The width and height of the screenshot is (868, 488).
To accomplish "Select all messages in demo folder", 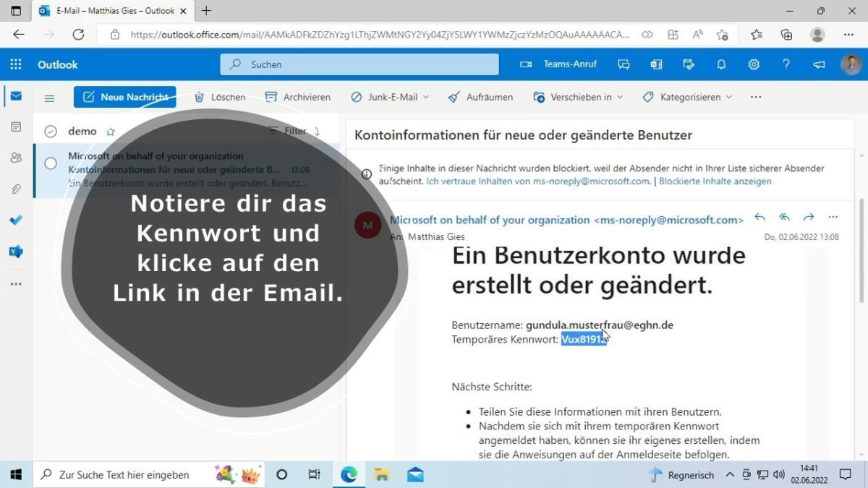I will tap(51, 132).
